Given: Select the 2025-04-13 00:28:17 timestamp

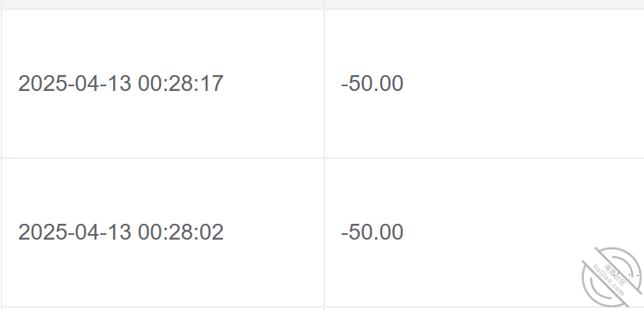Looking at the screenshot, I should pos(121,83).
